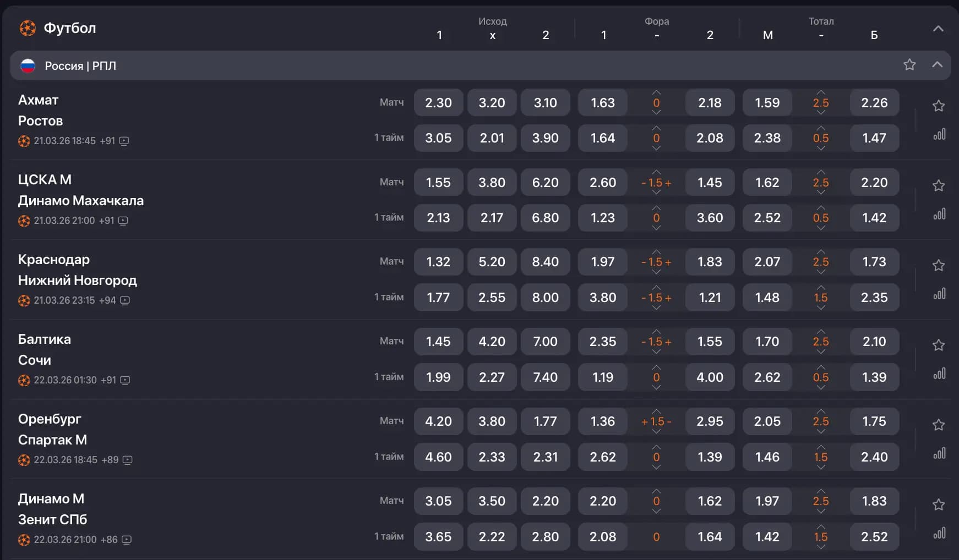Decrease Оренбург match handicap +1.5-
The height and width of the screenshot is (560, 959).
(x=656, y=432)
